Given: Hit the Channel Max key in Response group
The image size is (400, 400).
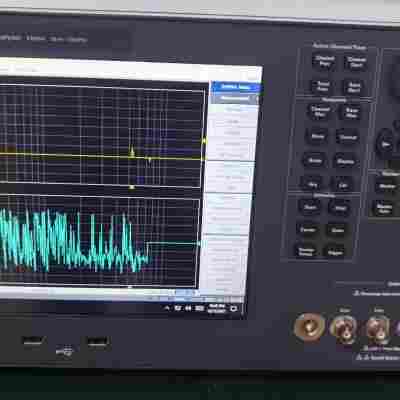Looking at the screenshot, I should point(320,112).
